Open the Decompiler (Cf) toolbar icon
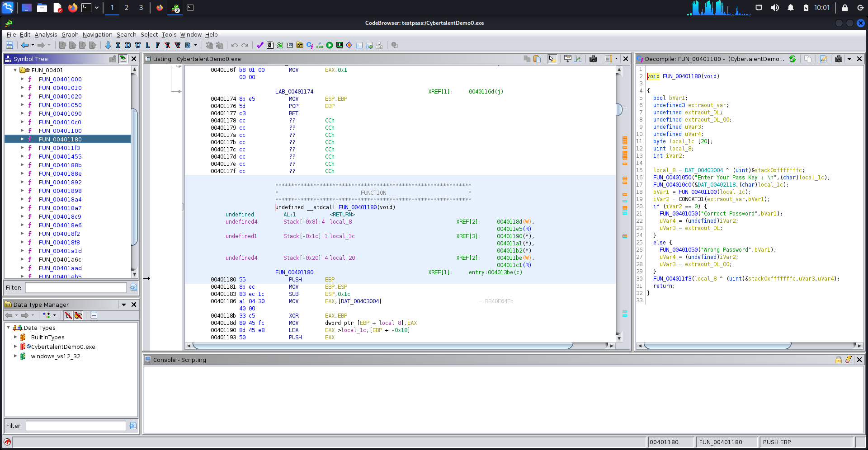Viewport: 868px width, 450px height. tap(310, 45)
